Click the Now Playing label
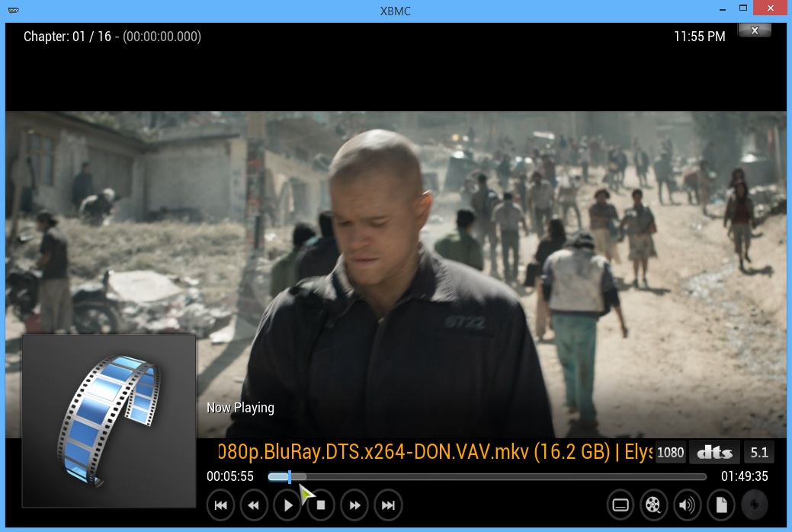The height and width of the screenshot is (532, 792). (240, 408)
